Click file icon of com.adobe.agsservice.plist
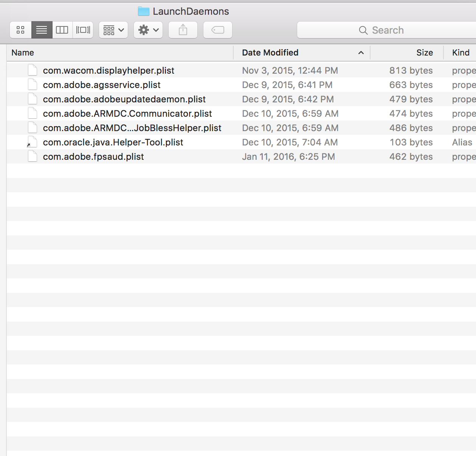The height and width of the screenshot is (456, 476). pos(33,85)
